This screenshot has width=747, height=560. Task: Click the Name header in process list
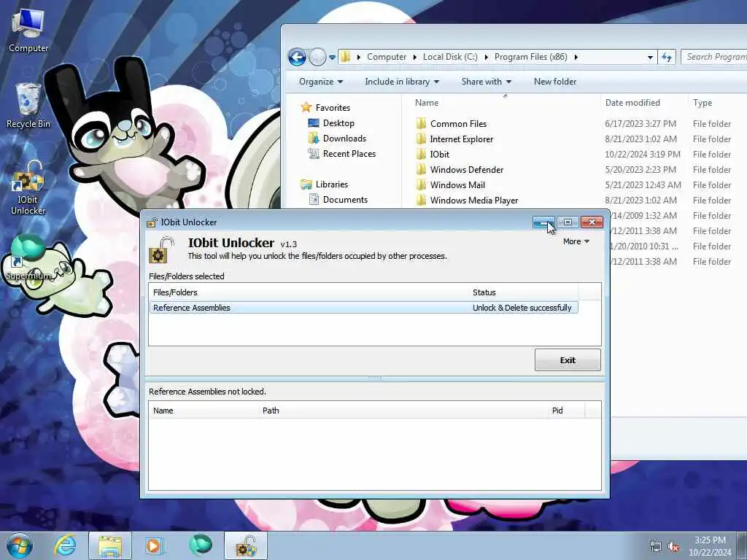tap(204, 411)
